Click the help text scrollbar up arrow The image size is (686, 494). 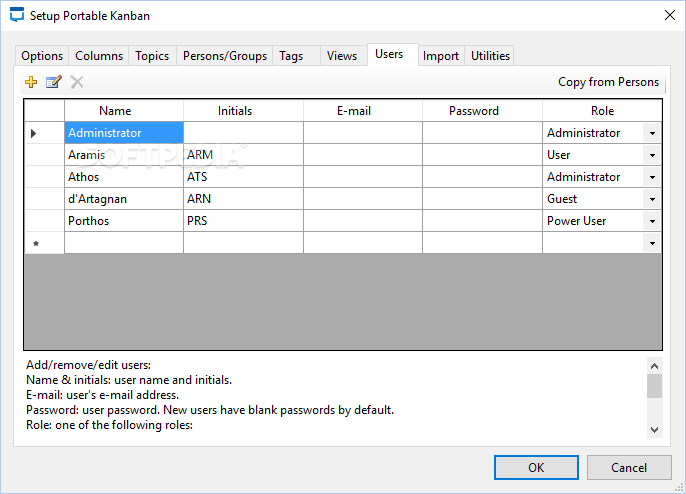click(654, 366)
